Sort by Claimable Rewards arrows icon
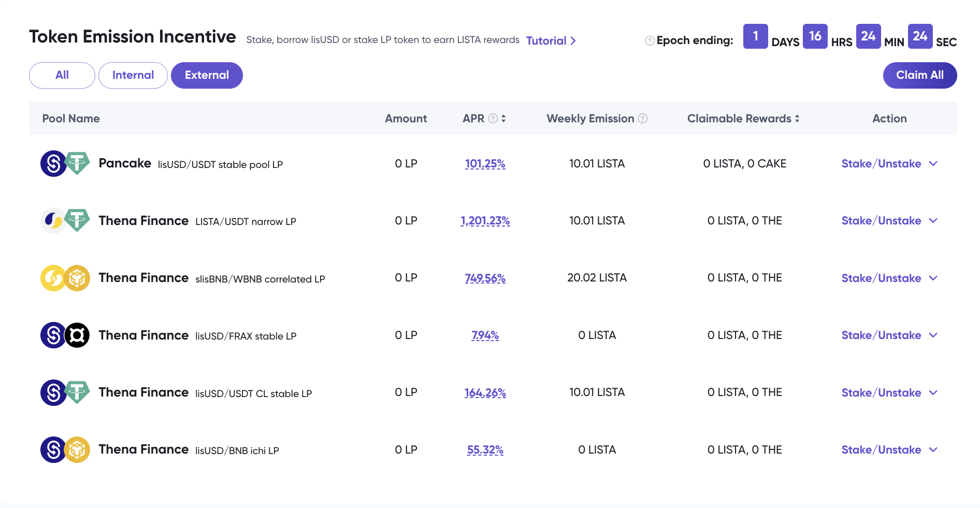 tap(797, 119)
